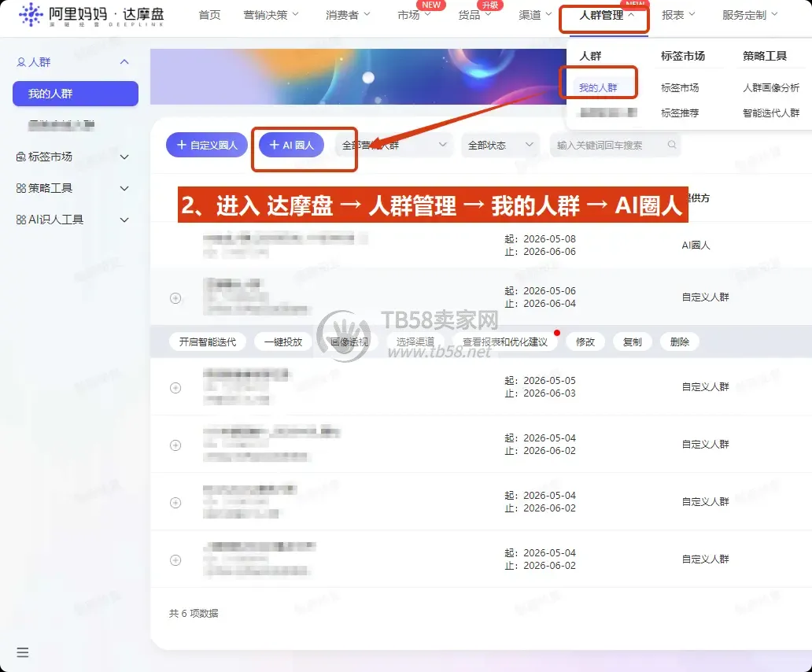Click the 共 6 项数据 footer text
This screenshot has width=812, height=672.
[194, 614]
